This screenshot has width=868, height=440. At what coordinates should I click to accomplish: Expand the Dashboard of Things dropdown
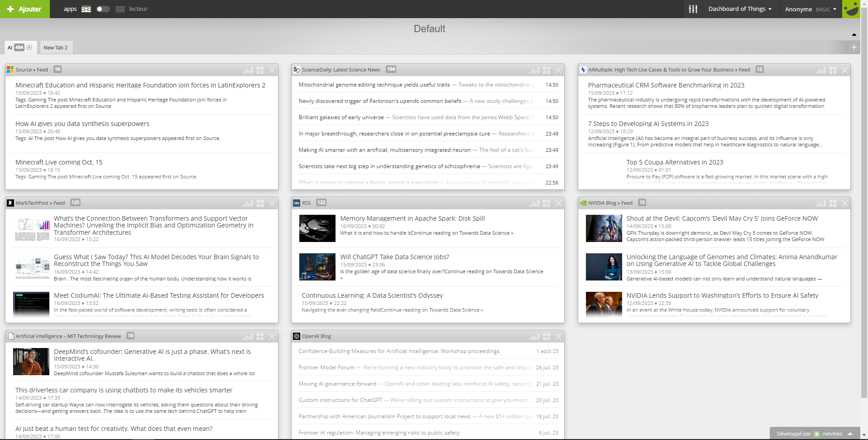click(739, 9)
